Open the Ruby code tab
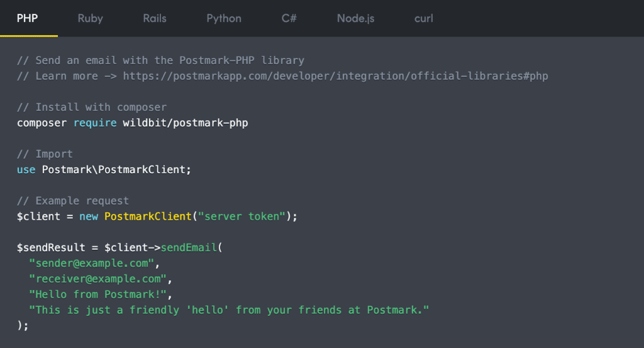This screenshot has height=348, width=644. pyautogui.click(x=90, y=18)
